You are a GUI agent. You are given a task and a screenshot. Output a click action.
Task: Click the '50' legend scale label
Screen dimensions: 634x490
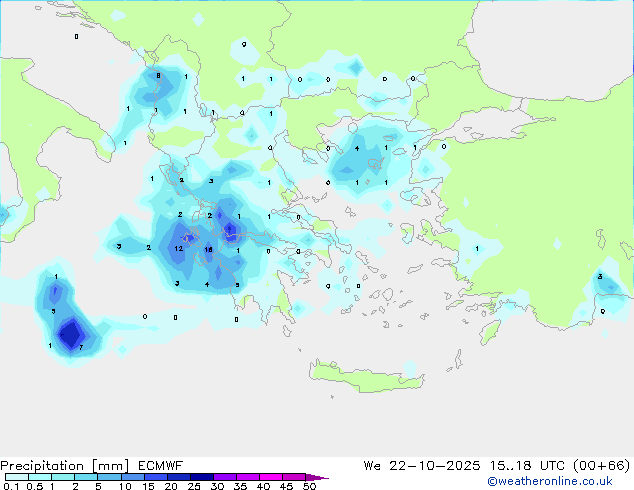pyautogui.click(x=309, y=486)
